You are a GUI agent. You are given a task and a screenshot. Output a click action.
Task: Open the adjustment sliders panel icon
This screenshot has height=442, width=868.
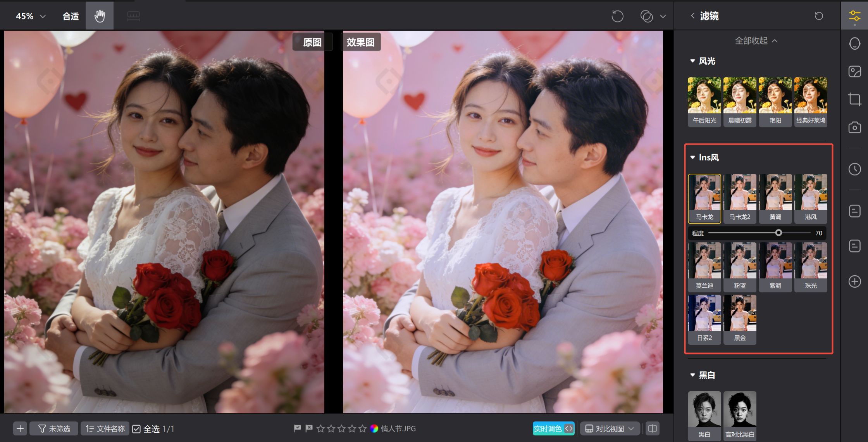(x=854, y=16)
